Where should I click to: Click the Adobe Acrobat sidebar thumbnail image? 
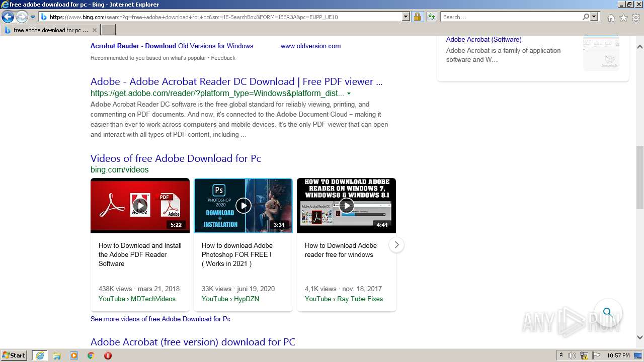pyautogui.click(x=601, y=52)
